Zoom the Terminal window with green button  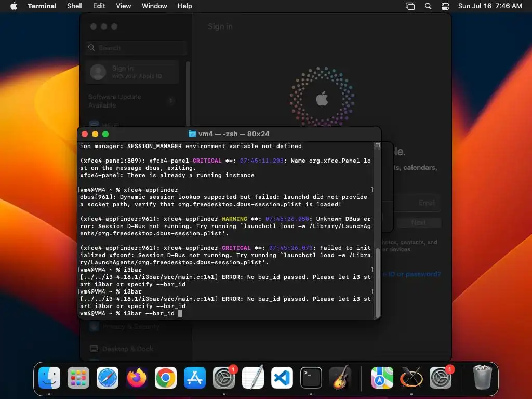105,134
